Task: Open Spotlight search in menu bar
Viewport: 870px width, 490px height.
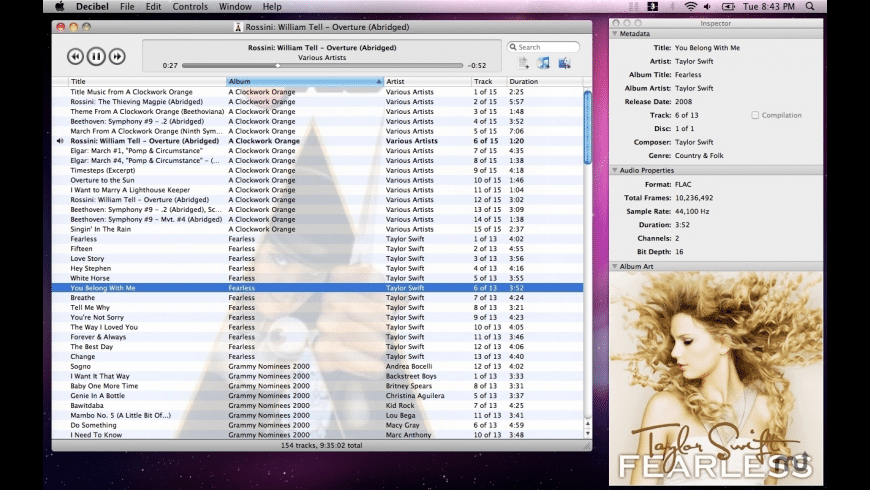Action: (810, 7)
